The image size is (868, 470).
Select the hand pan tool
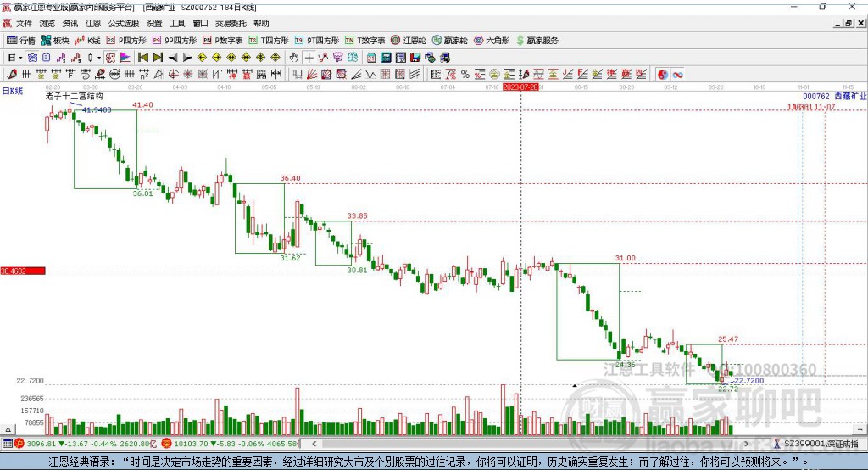click(x=294, y=58)
